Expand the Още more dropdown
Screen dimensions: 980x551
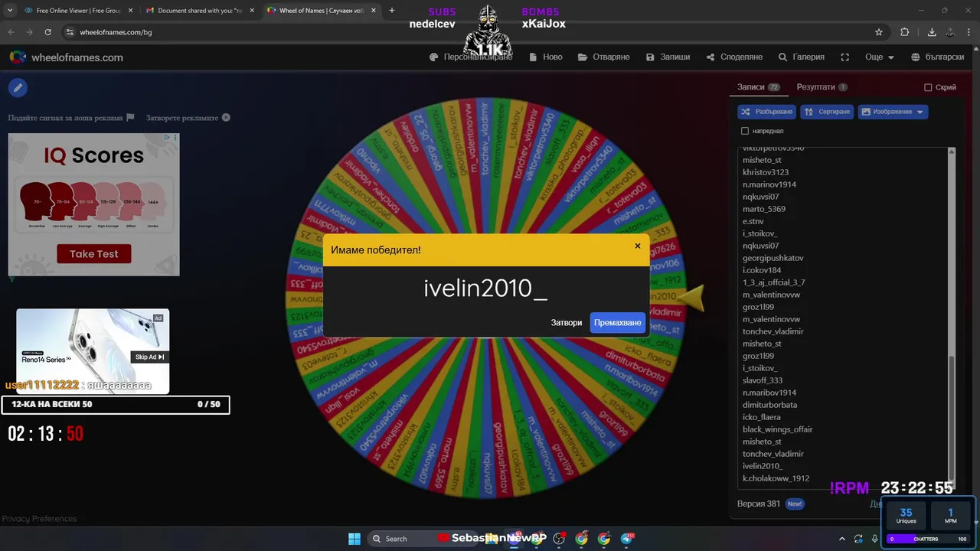879,57
